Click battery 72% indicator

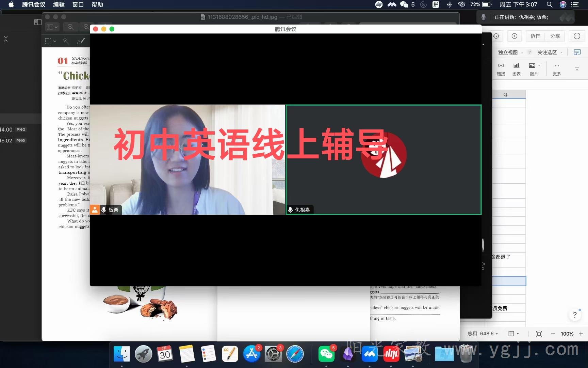481,4
